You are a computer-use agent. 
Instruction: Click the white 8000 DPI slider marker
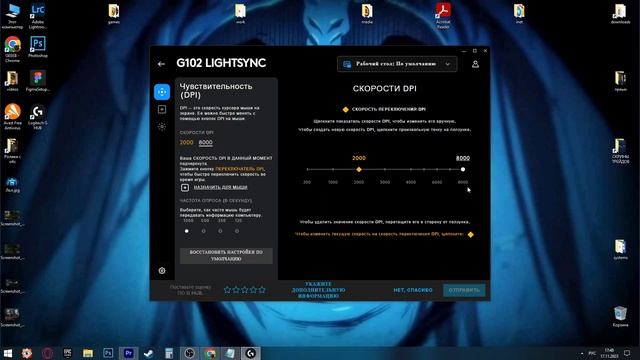coord(463,169)
